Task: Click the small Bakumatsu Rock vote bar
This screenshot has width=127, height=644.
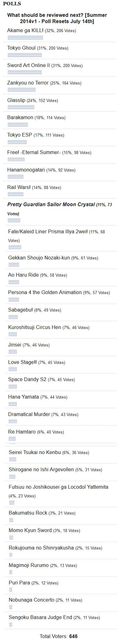Action: point(11,520)
